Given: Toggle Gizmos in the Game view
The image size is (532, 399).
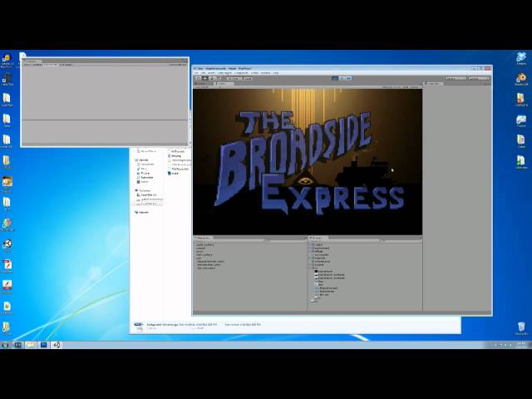Looking at the screenshot, I should [x=415, y=87].
